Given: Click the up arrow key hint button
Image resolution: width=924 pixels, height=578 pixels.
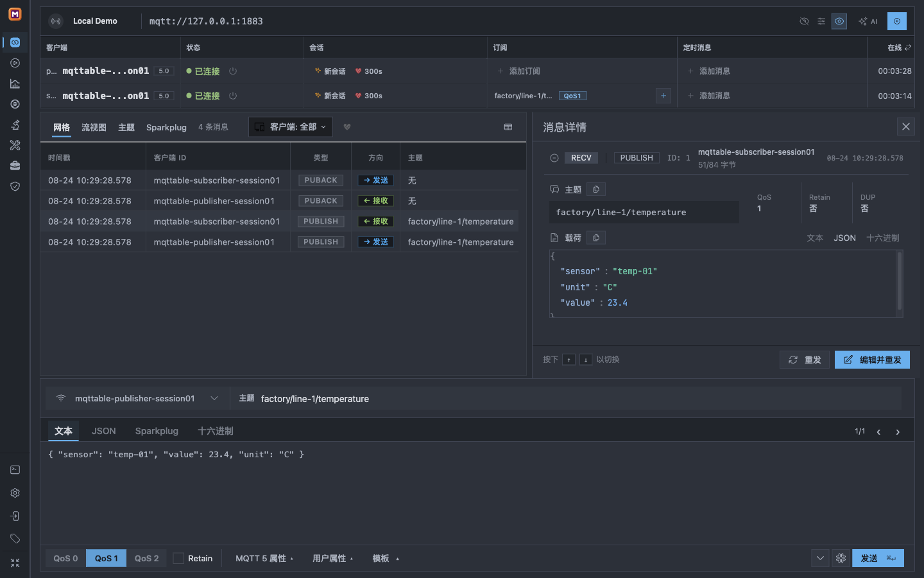Looking at the screenshot, I should (x=569, y=360).
